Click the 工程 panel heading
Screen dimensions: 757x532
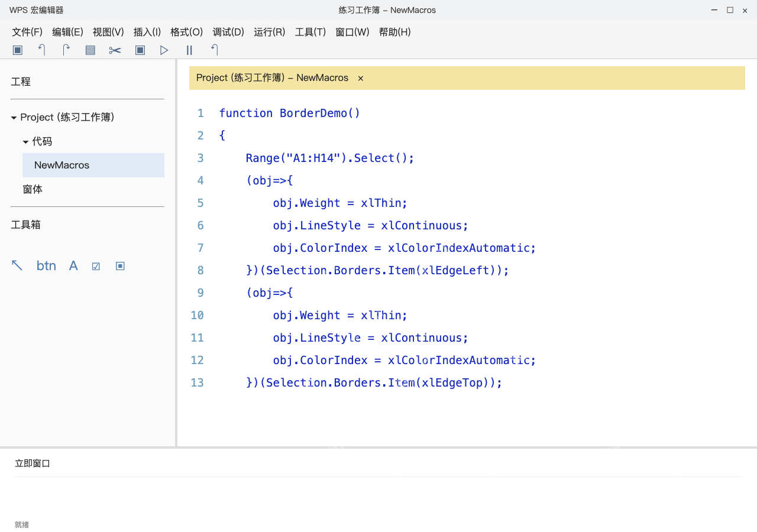coord(21,82)
